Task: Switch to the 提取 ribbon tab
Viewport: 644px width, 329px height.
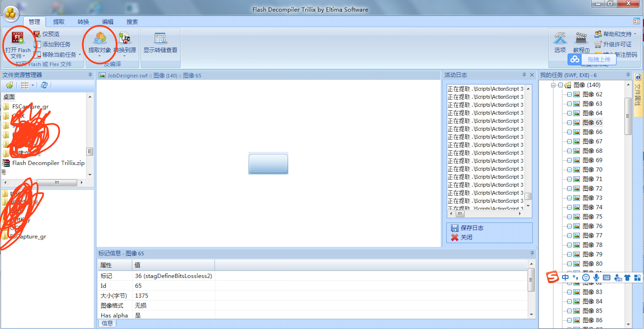Action: click(59, 22)
